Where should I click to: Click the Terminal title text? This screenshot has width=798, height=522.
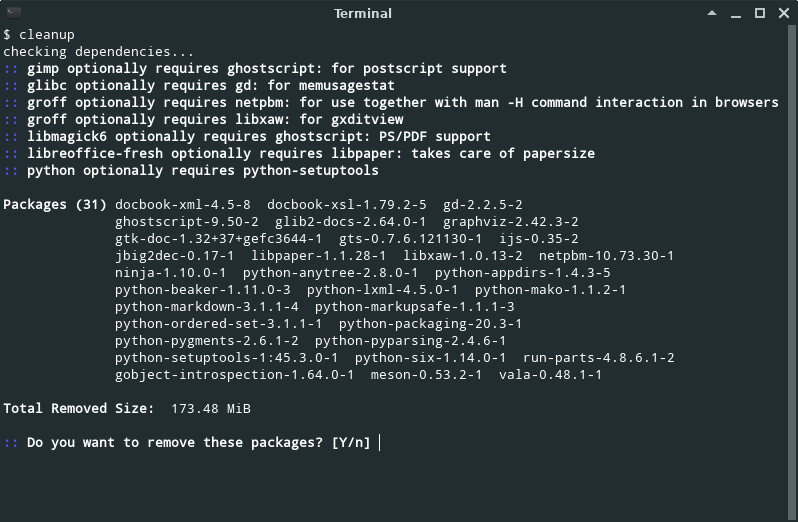tap(363, 14)
